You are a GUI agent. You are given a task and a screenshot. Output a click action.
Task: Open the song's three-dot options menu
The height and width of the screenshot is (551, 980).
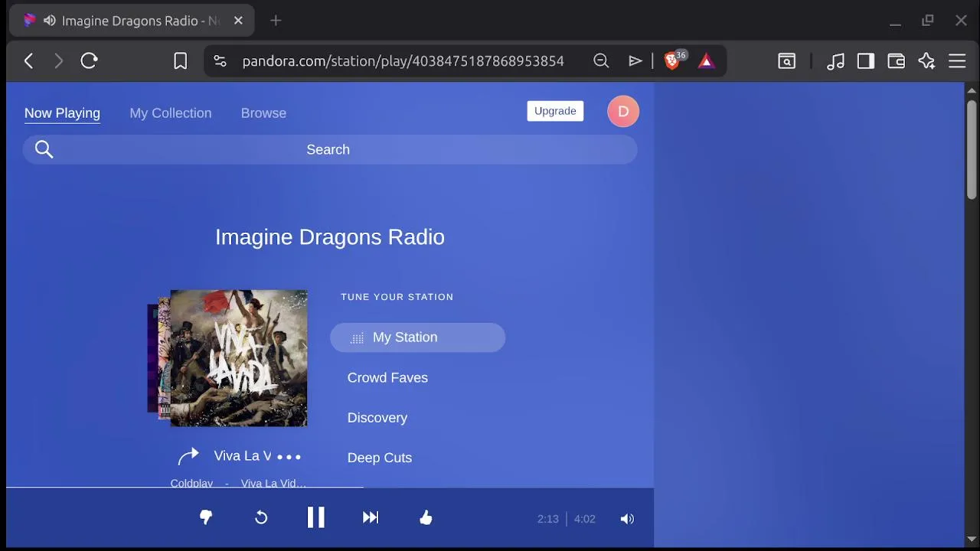click(289, 457)
